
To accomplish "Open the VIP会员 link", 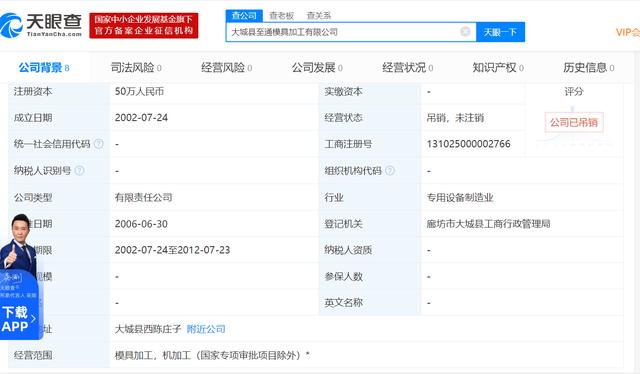I will [x=628, y=32].
